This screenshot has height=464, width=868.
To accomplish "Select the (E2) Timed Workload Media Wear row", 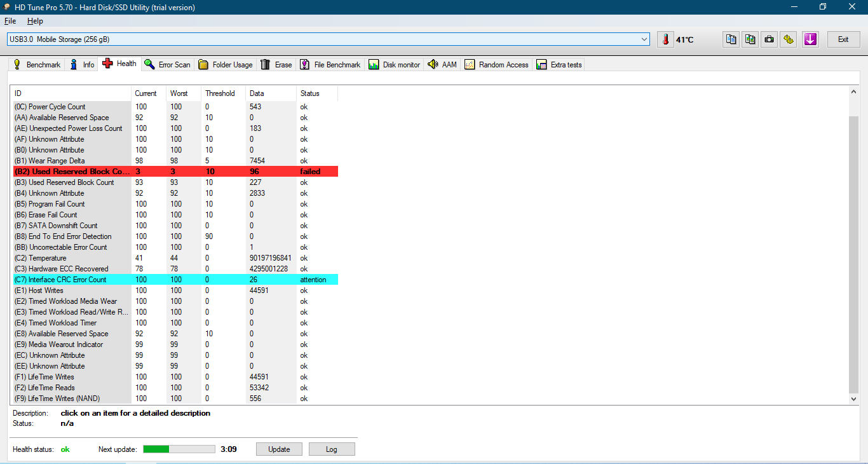I will [175, 301].
